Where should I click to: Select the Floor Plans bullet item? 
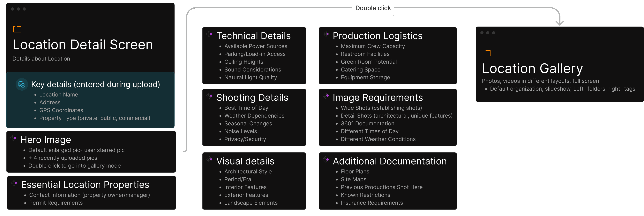click(355, 172)
